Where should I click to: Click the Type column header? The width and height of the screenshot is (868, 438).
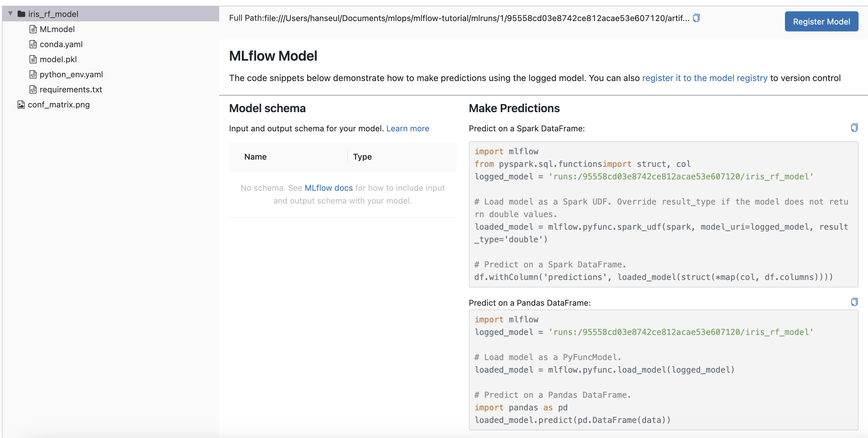pos(362,157)
